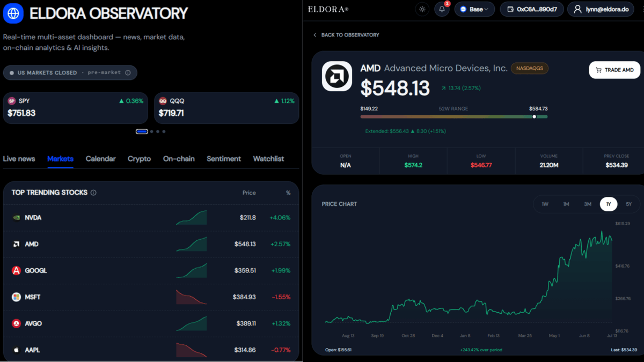Screen dimensions: 644x362
Task: Select the first active carousel indicator
Action: click(x=142, y=131)
